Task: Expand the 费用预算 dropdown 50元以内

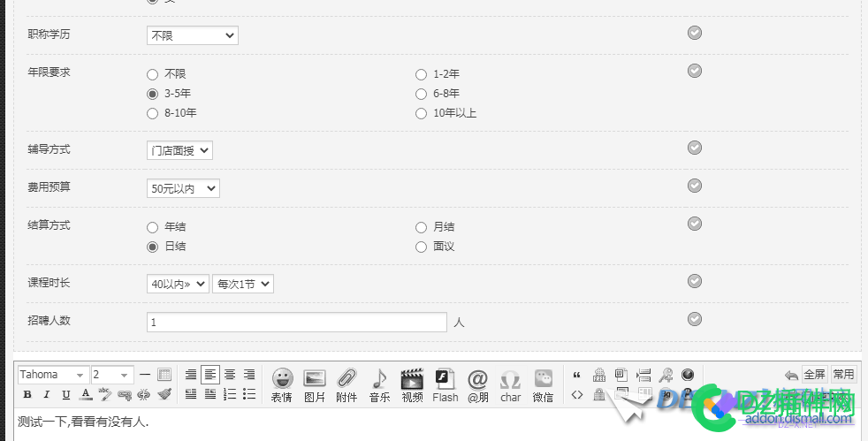Action: tap(183, 188)
